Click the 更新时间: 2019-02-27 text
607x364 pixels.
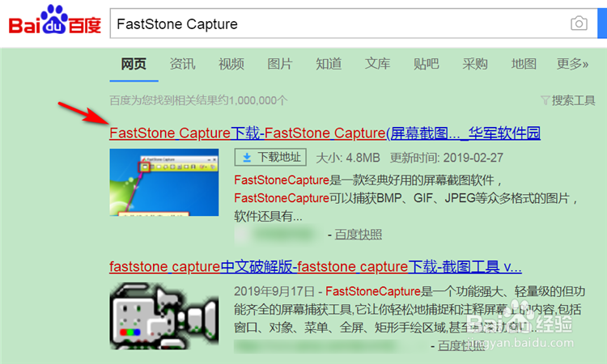tap(447, 158)
